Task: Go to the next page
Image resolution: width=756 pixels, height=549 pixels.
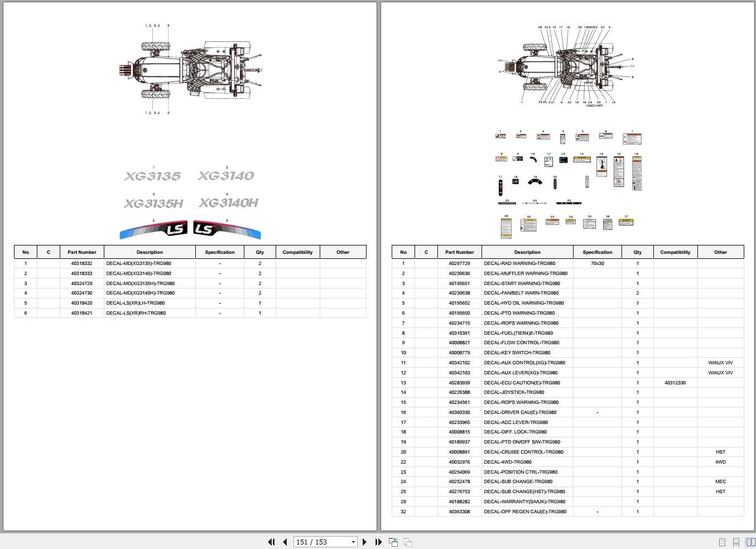Action: tap(364, 542)
